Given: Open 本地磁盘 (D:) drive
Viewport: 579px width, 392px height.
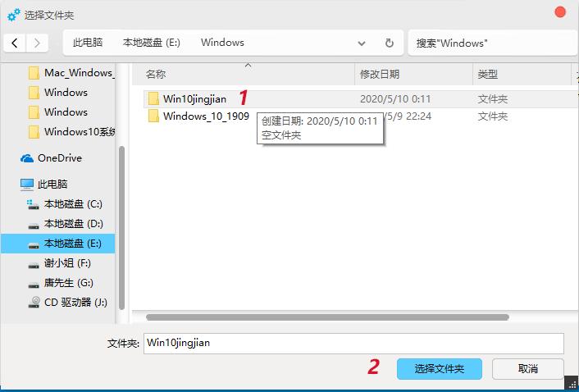Looking at the screenshot, I should [x=74, y=224].
